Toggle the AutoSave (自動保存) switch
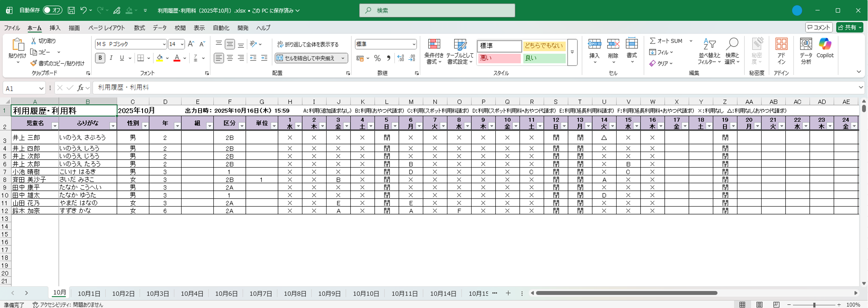This screenshot has height=308, width=868. (53, 10)
